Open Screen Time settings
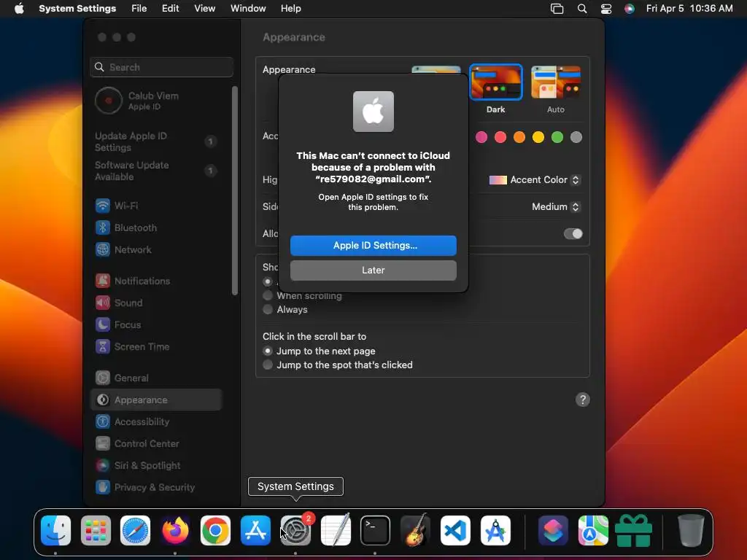This screenshot has height=560, width=747. (156, 346)
